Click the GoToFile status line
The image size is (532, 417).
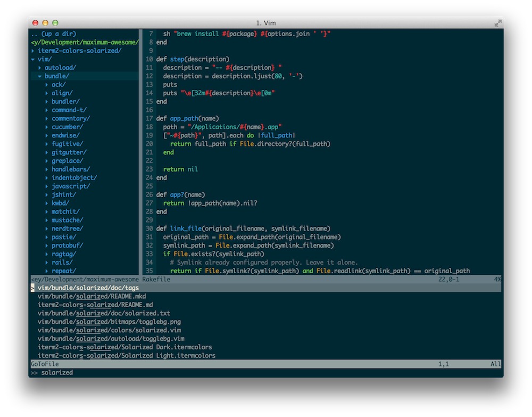click(x=265, y=364)
